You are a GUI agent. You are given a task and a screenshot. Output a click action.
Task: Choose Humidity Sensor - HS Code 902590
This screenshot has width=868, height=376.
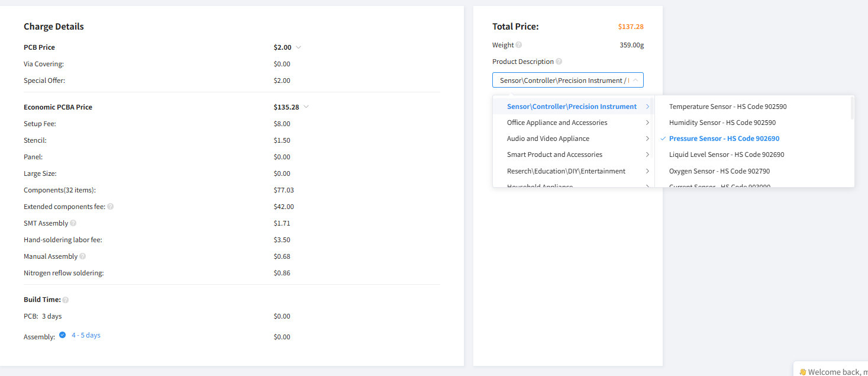[x=722, y=123]
